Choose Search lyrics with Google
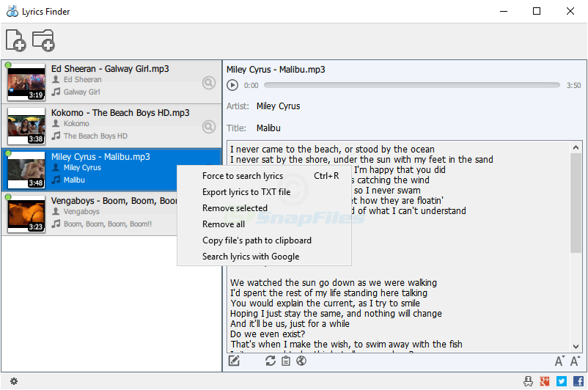This screenshot has height=390, width=588. tap(251, 257)
